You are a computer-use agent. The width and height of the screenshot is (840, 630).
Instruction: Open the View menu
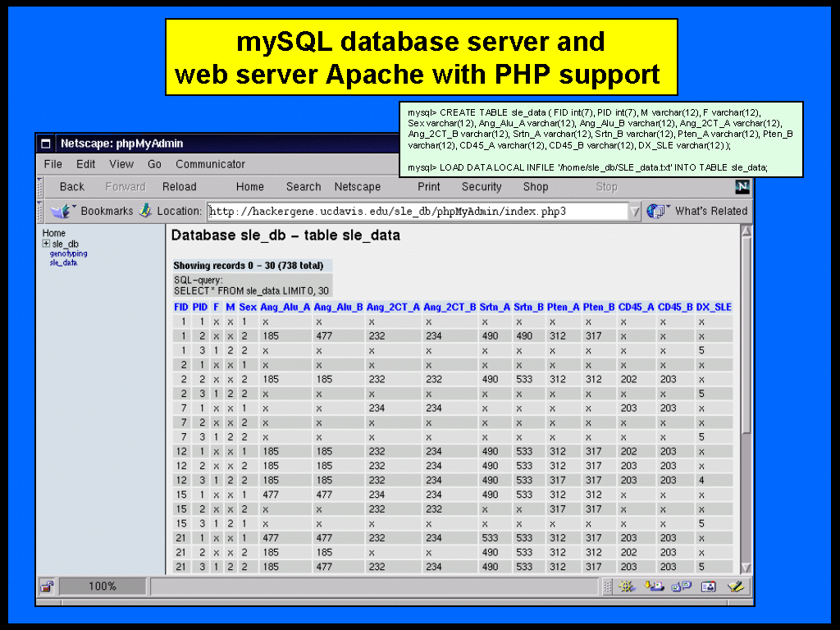121,164
